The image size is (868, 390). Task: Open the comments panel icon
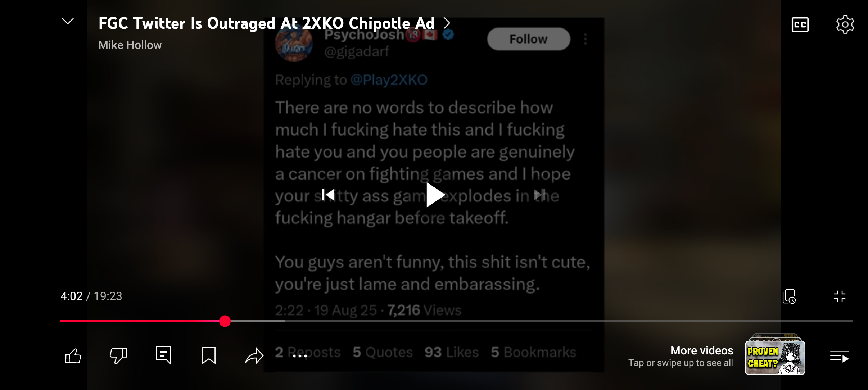(x=163, y=355)
